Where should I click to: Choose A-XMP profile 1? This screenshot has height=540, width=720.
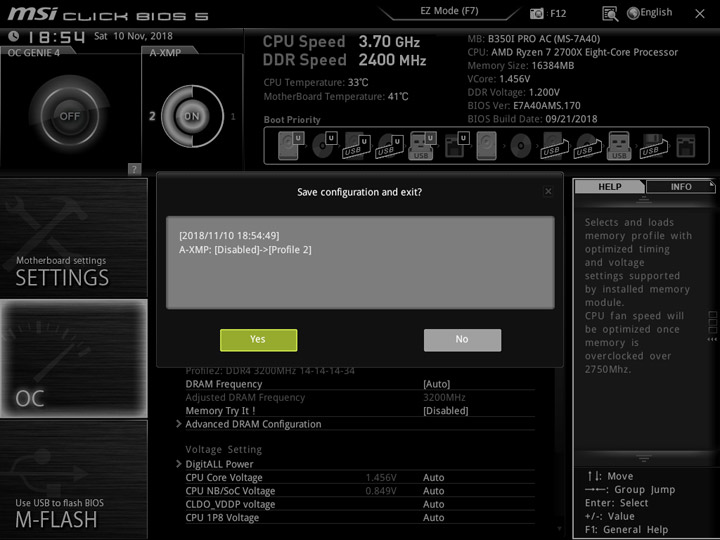[233, 117]
